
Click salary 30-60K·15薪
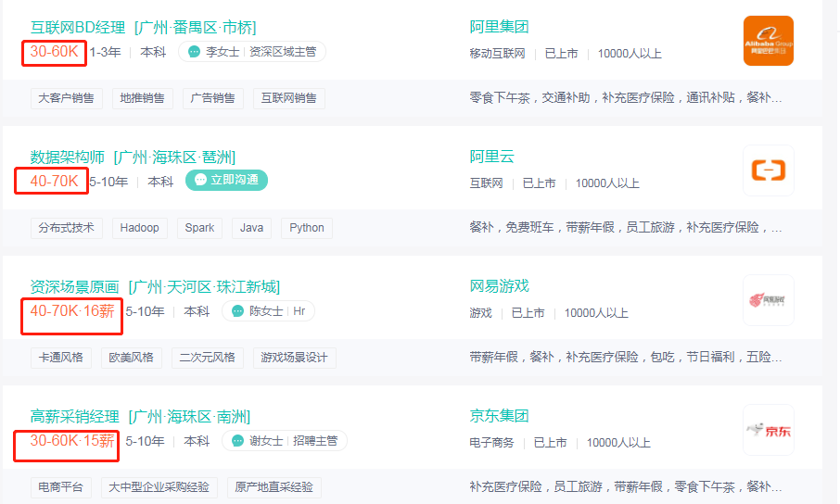[72, 440]
